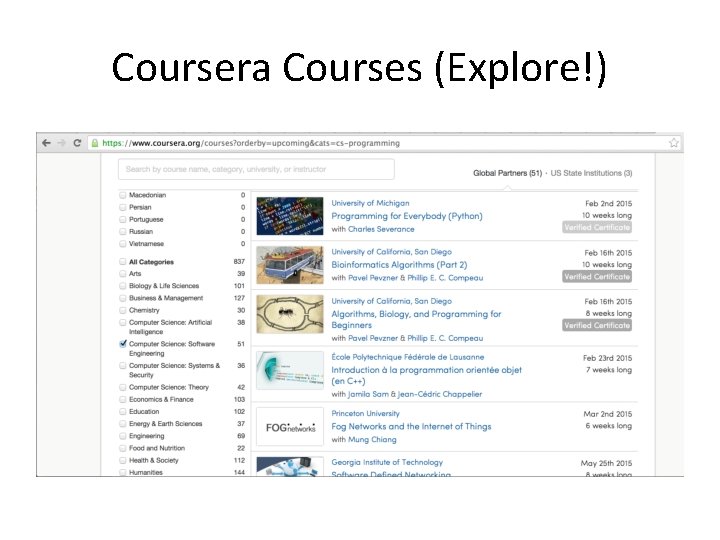The height and width of the screenshot is (540, 720).
Task: Click the FOGnetworks logo thumbnail
Action: pyautogui.click(x=290, y=427)
